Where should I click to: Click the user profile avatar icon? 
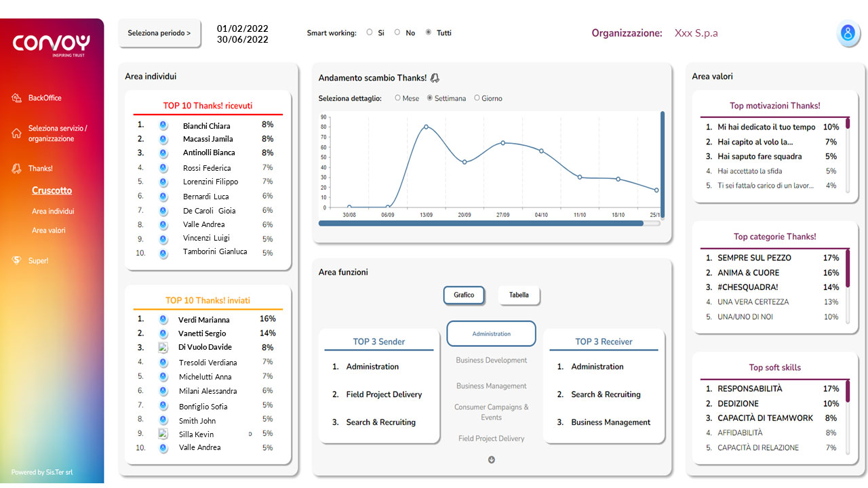click(x=847, y=33)
